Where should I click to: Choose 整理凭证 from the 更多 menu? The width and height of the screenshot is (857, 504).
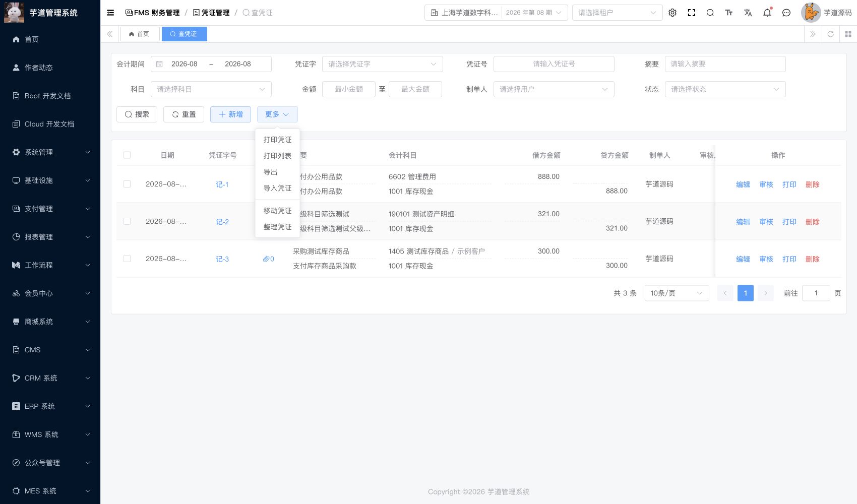click(x=278, y=227)
